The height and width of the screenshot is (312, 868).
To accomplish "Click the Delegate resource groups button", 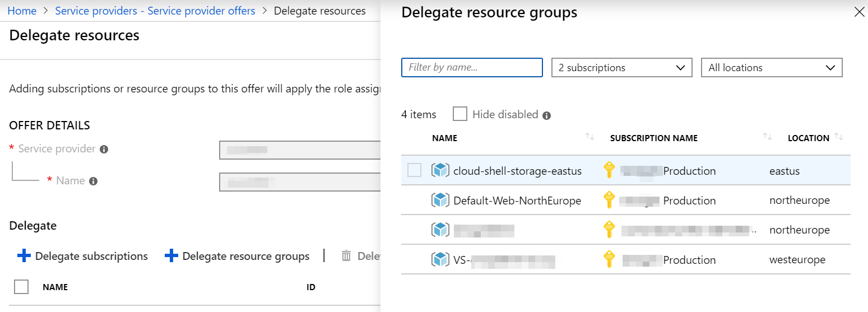I will [237, 256].
